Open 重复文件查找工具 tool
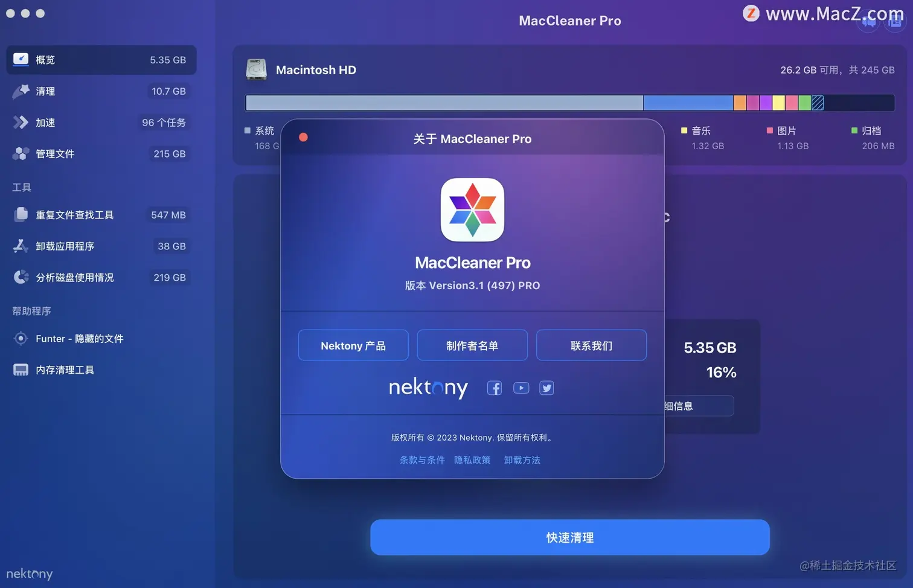The image size is (913, 588). click(x=101, y=215)
